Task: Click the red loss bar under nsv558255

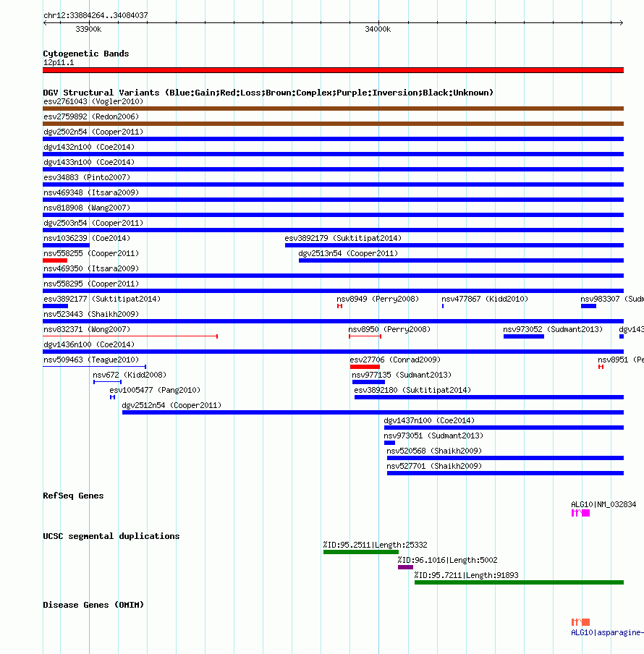Action: [55, 260]
